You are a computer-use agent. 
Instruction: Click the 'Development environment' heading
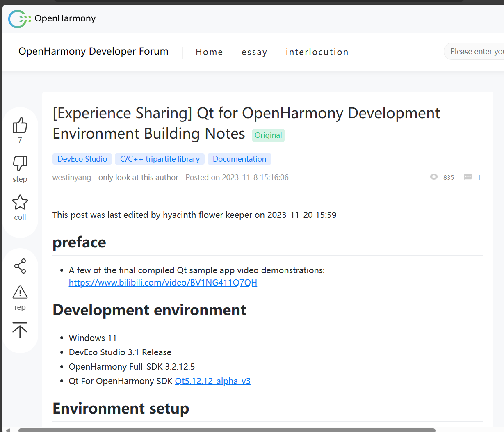click(149, 310)
